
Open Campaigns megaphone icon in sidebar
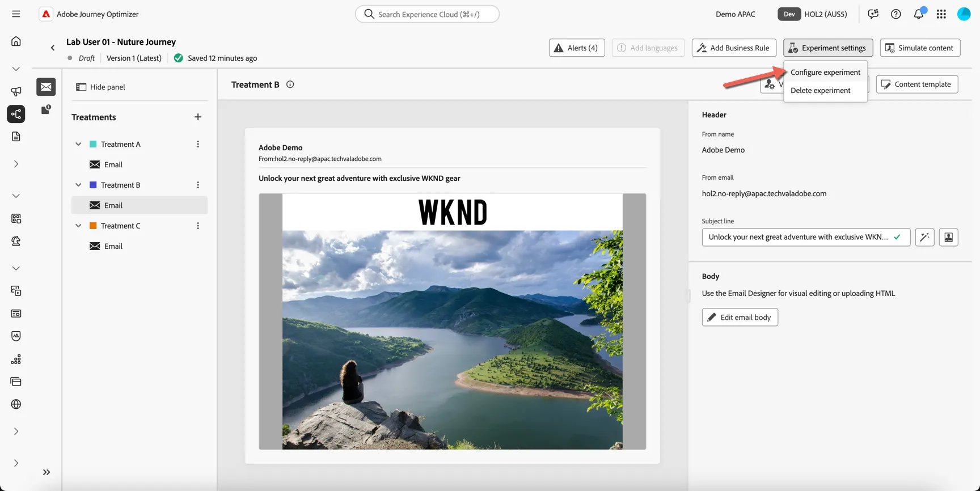point(16,91)
